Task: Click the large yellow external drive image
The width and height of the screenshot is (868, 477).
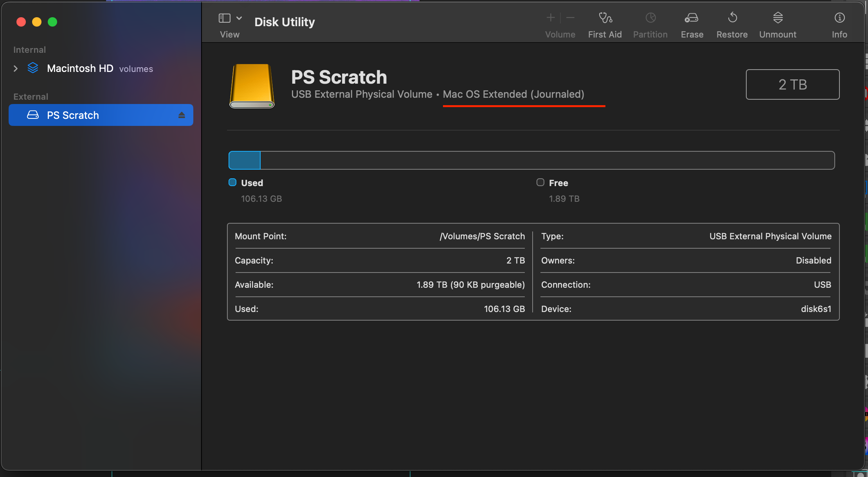Action: click(x=252, y=86)
